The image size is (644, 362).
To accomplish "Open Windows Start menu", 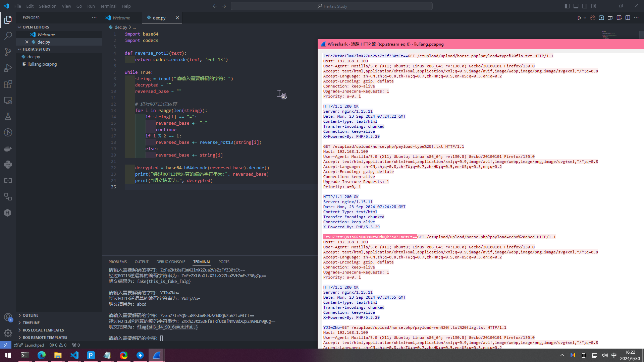I will tap(8, 355).
